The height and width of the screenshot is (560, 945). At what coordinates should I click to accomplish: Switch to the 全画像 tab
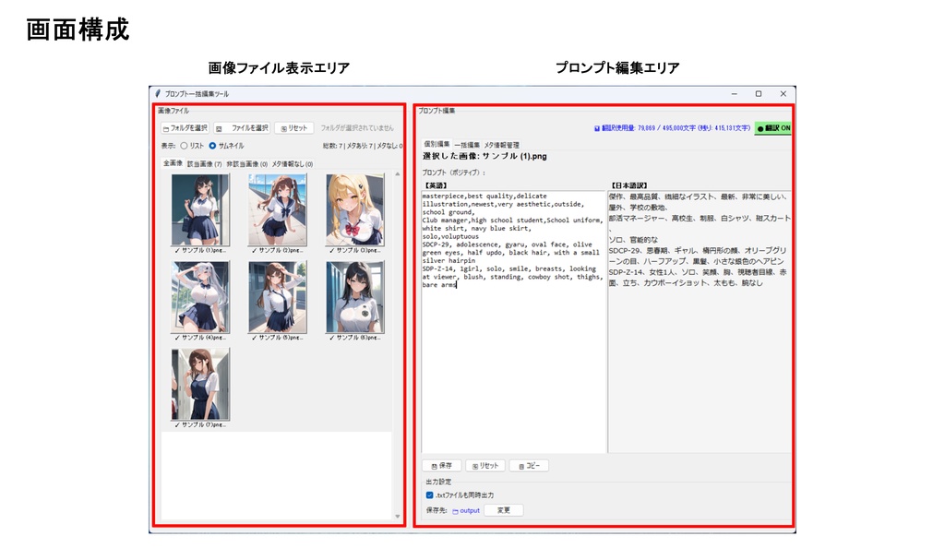click(173, 163)
